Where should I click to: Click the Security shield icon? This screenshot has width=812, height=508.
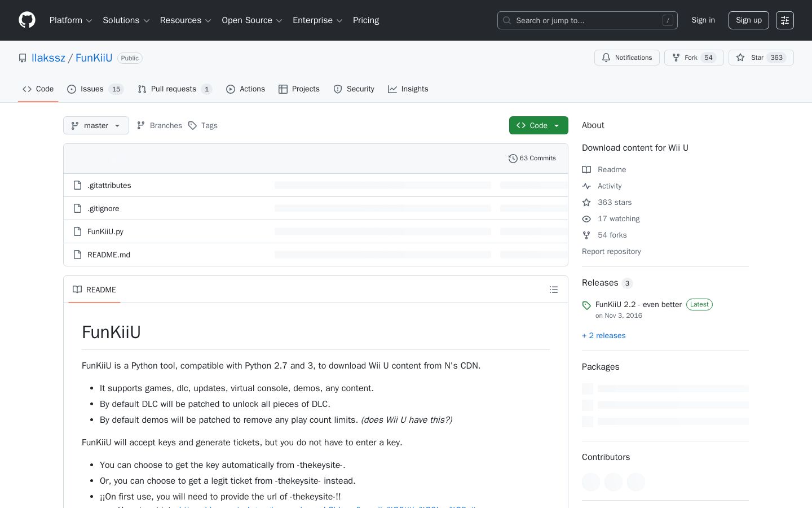[x=338, y=89]
